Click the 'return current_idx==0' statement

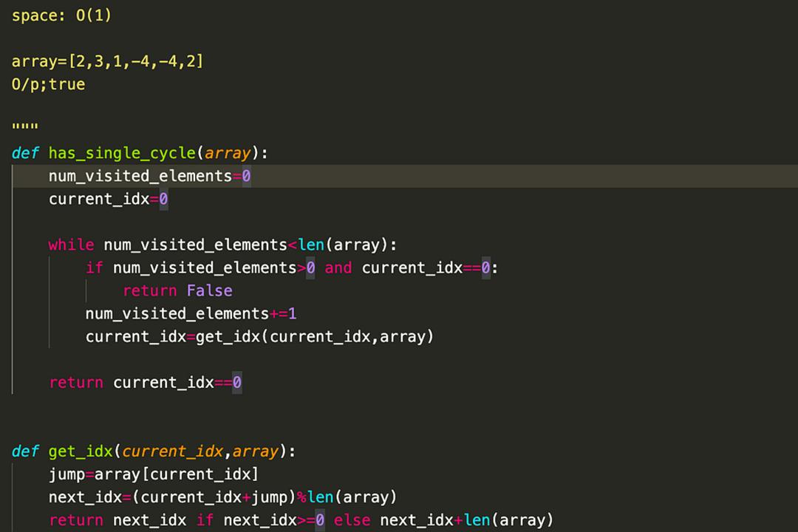point(146,382)
